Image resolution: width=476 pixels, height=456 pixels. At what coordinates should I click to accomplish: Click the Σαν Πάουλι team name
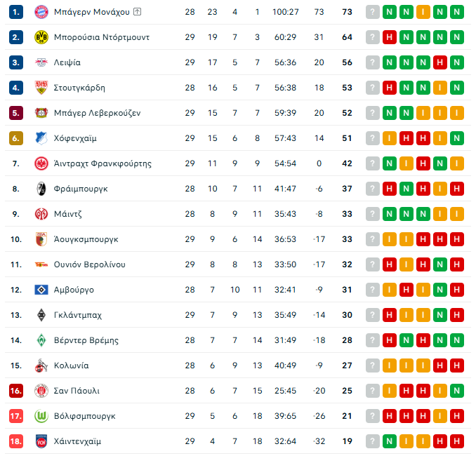pos(77,391)
